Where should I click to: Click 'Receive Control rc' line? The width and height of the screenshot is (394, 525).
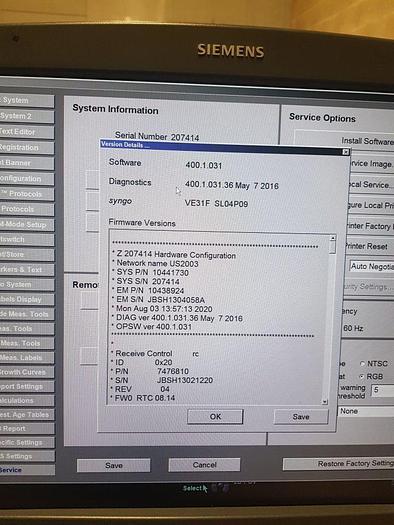pos(157,354)
